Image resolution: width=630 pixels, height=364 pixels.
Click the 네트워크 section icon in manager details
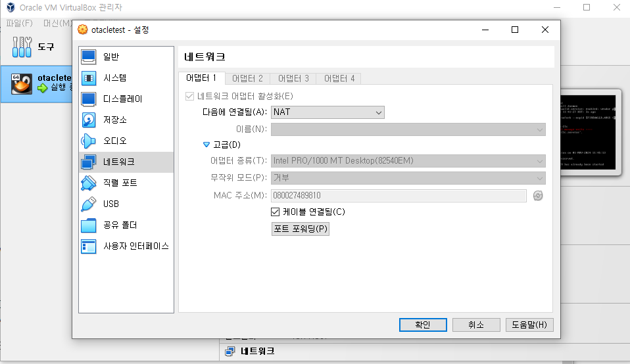coord(230,351)
